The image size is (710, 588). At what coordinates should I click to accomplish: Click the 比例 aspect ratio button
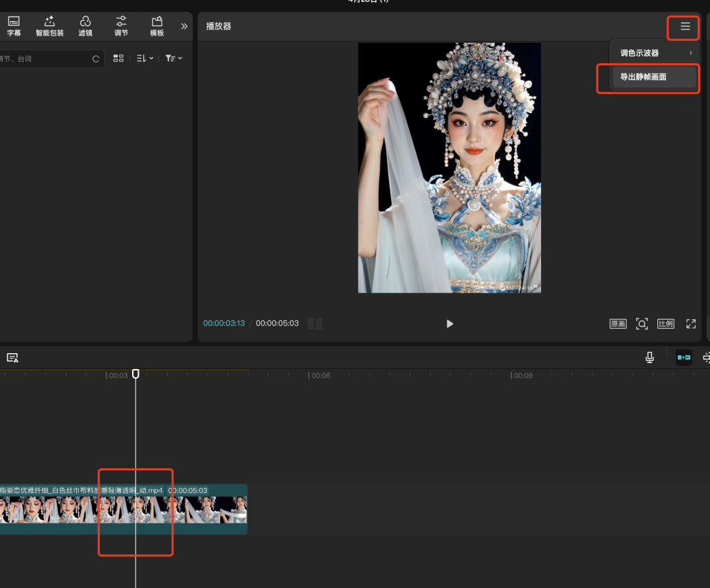(666, 324)
